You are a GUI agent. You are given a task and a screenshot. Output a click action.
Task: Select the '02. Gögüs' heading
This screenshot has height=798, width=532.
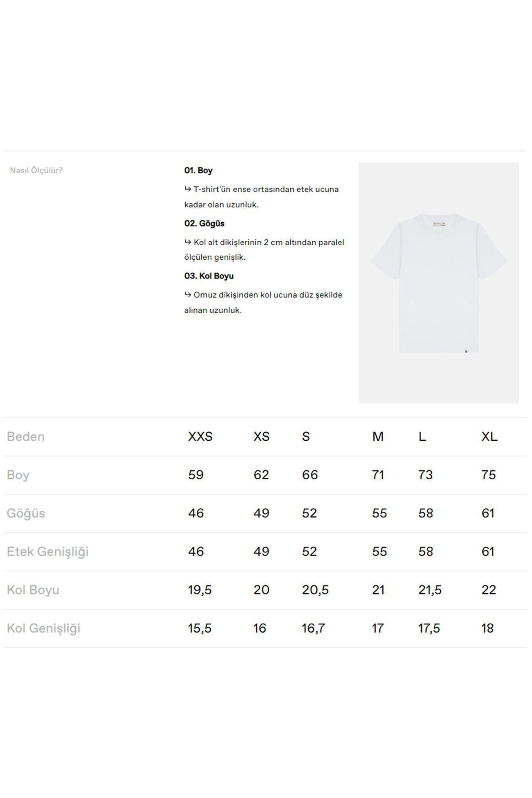tap(204, 223)
